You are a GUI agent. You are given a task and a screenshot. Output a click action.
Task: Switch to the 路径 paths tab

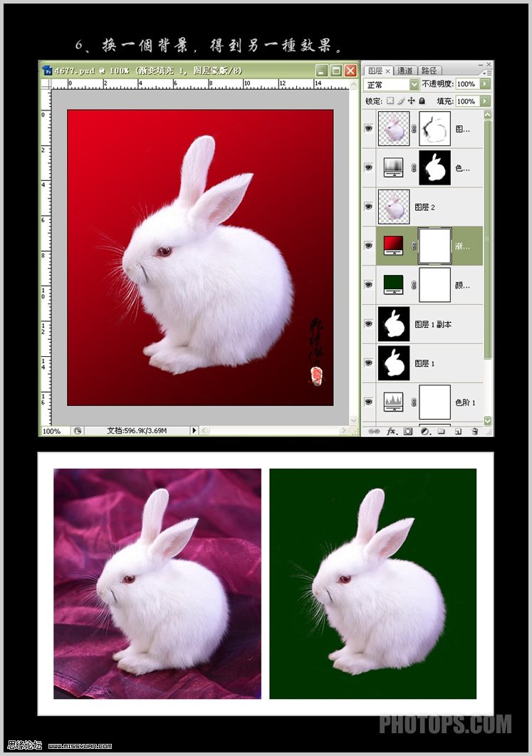tap(429, 71)
